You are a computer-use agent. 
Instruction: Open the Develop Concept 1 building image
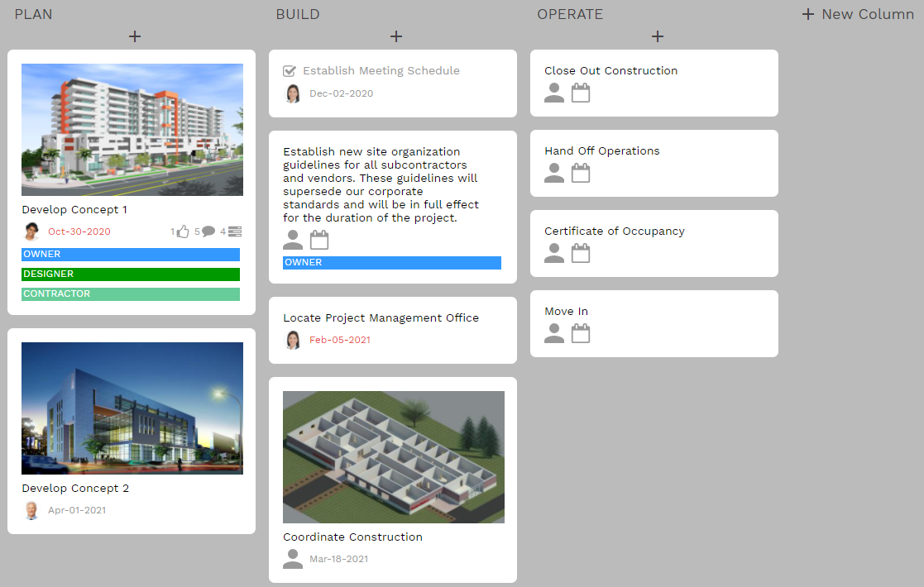(x=131, y=129)
